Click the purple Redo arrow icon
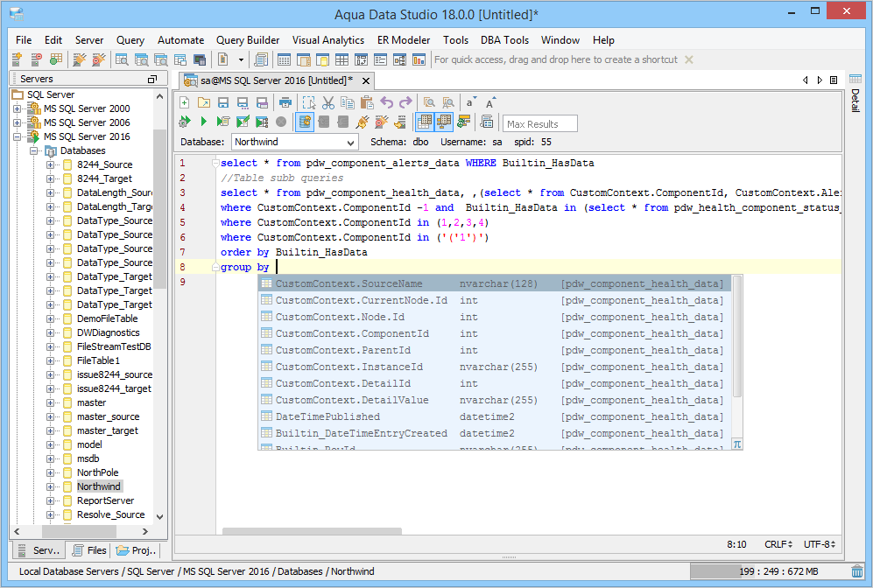The width and height of the screenshot is (873, 588). (405, 102)
